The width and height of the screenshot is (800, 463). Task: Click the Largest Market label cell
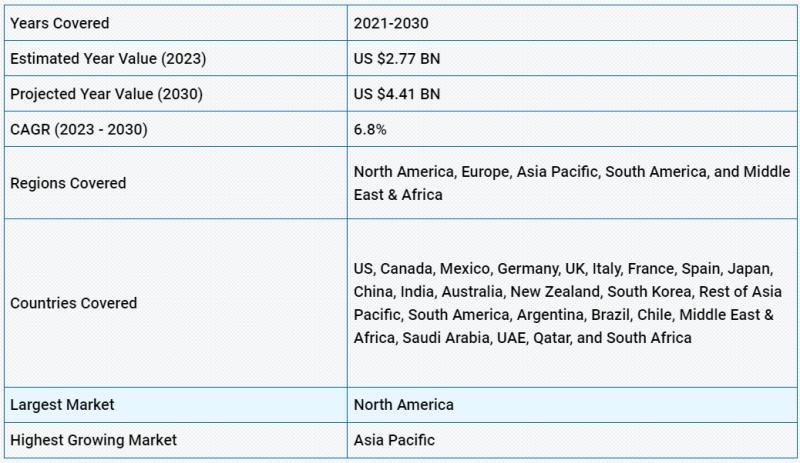pyautogui.click(x=176, y=405)
